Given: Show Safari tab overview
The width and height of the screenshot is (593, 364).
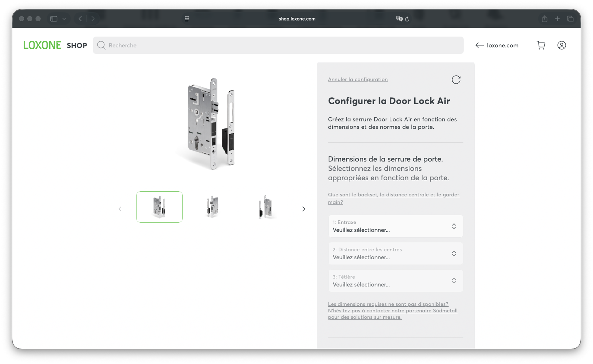Looking at the screenshot, I should (x=570, y=19).
